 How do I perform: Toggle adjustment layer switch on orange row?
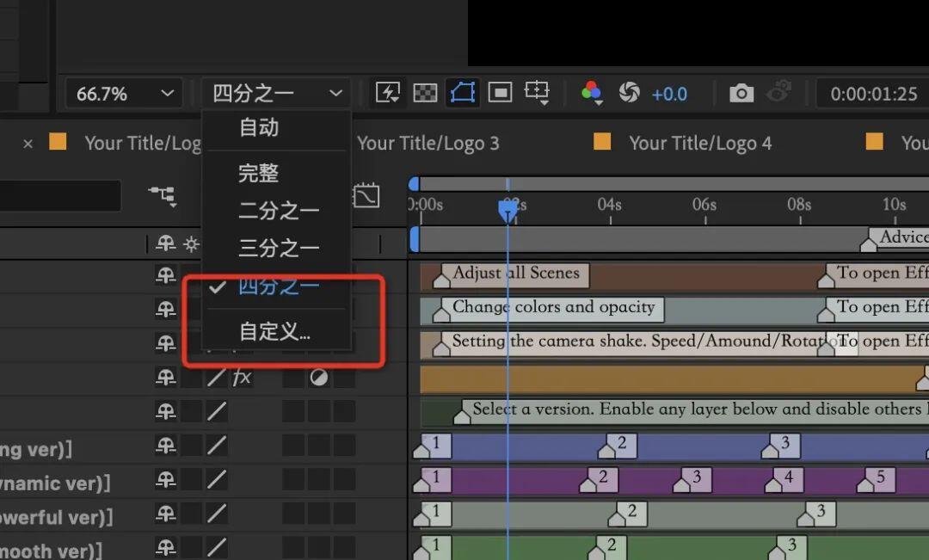coord(319,377)
